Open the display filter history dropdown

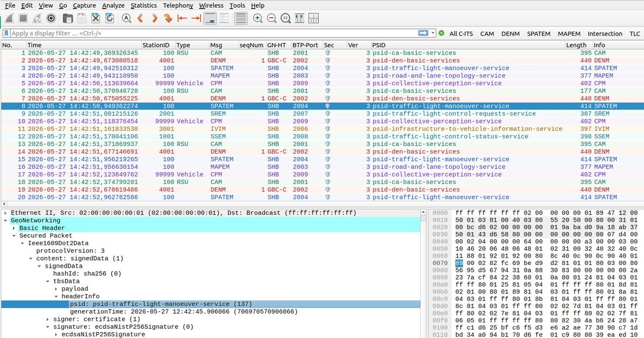point(433,33)
